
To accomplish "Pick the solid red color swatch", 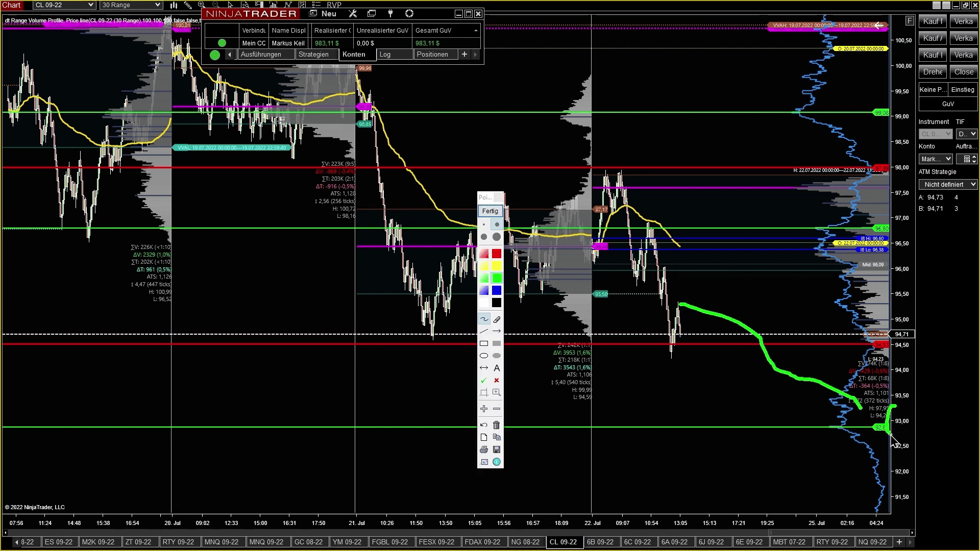I will (497, 254).
